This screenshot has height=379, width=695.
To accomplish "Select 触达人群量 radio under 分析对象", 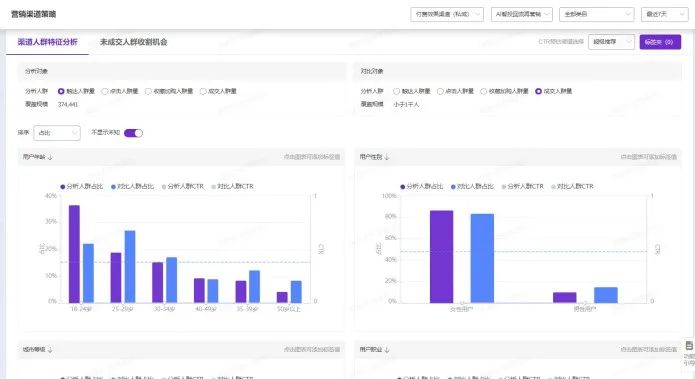I will pyautogui.click(x=61, y=91).
